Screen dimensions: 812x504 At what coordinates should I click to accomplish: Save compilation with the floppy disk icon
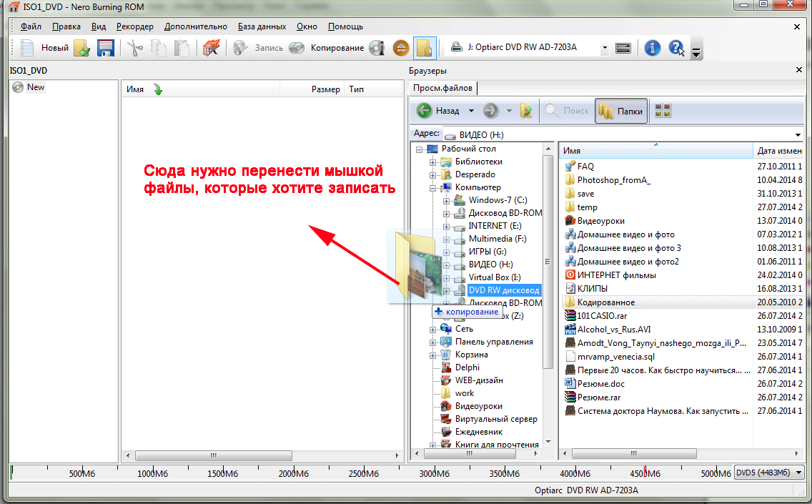(106, 48)
